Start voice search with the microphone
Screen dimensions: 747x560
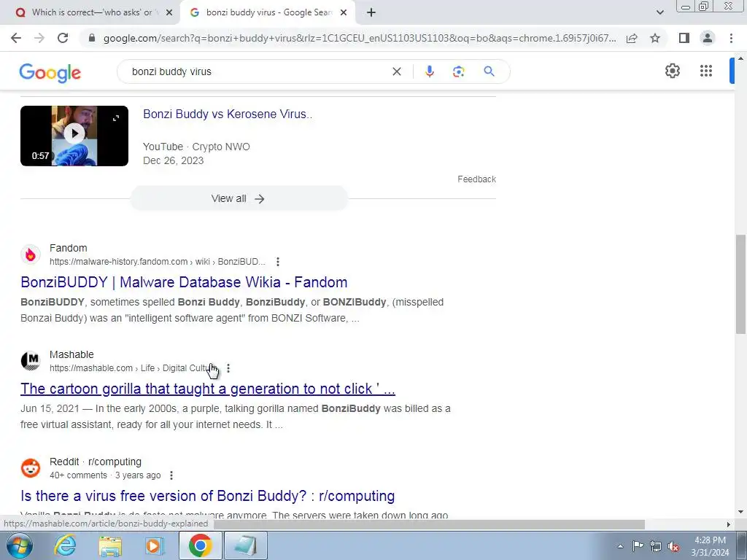429,71
